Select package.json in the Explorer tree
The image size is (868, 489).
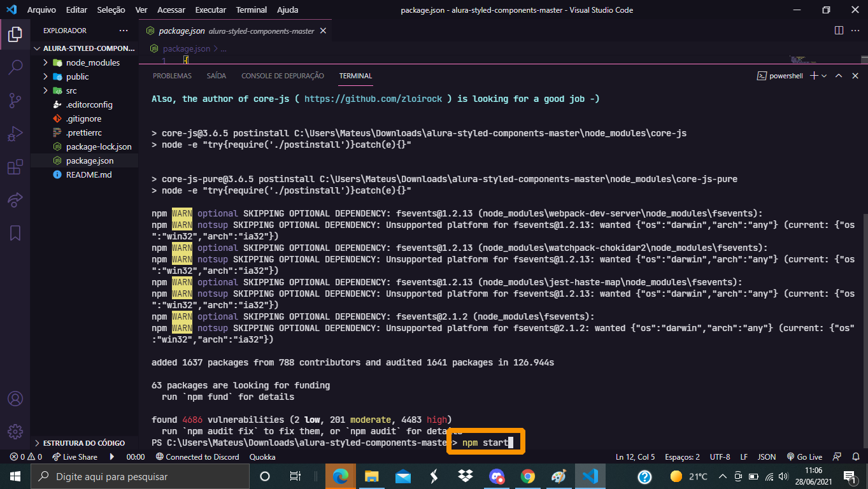[84, 160]
